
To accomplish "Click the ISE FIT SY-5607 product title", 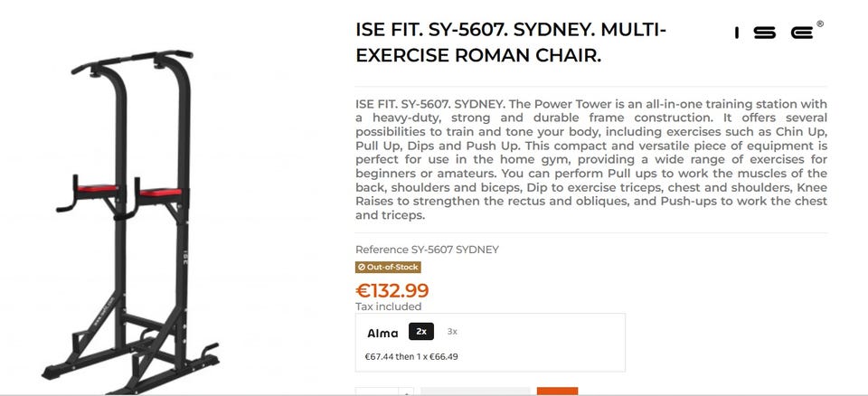I will coord(511,43).
